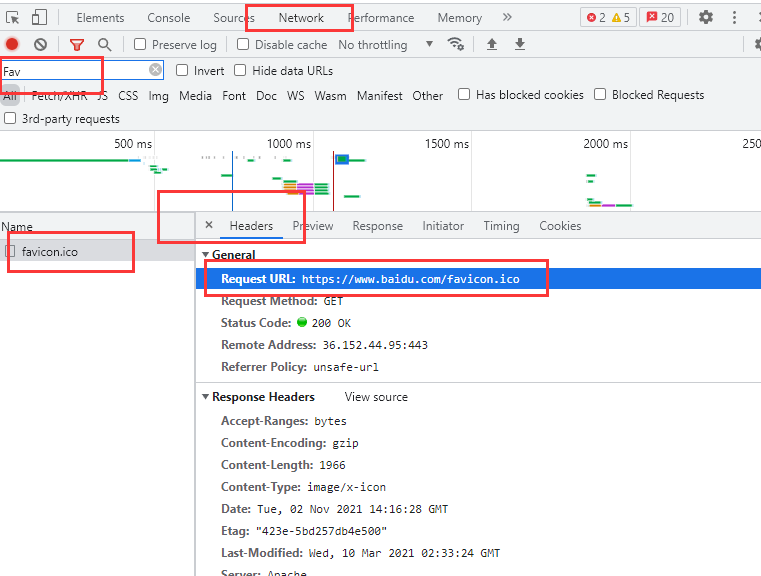The image size is (761, 576).
Task: Clear the network log icon
Action: [x=41, y=45]
